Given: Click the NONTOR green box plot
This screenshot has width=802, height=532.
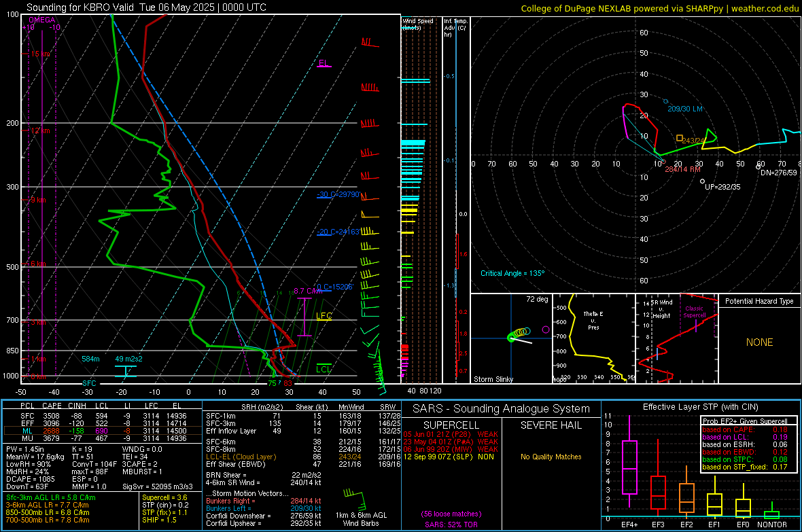Looking at the screenshot, I should pos(772,514).
